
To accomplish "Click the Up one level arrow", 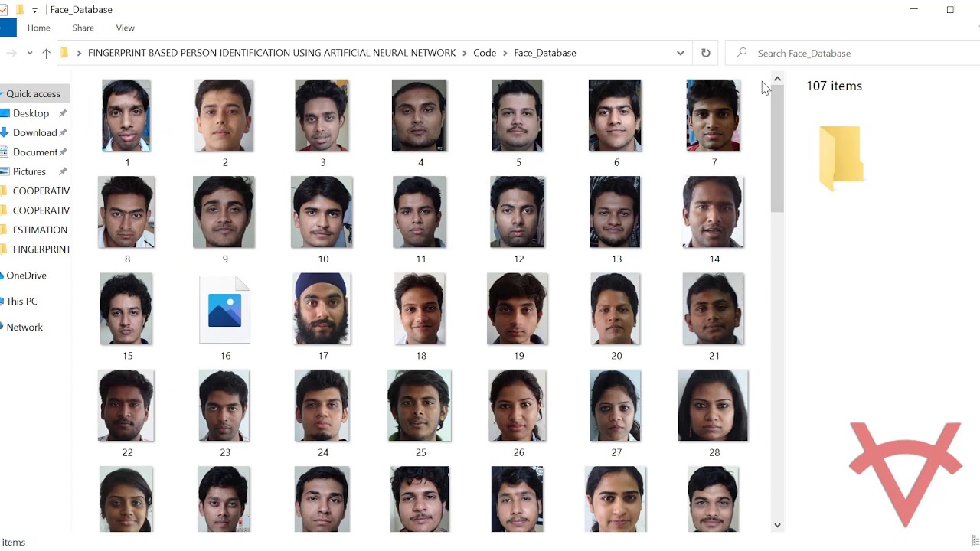I will (46, 53).
